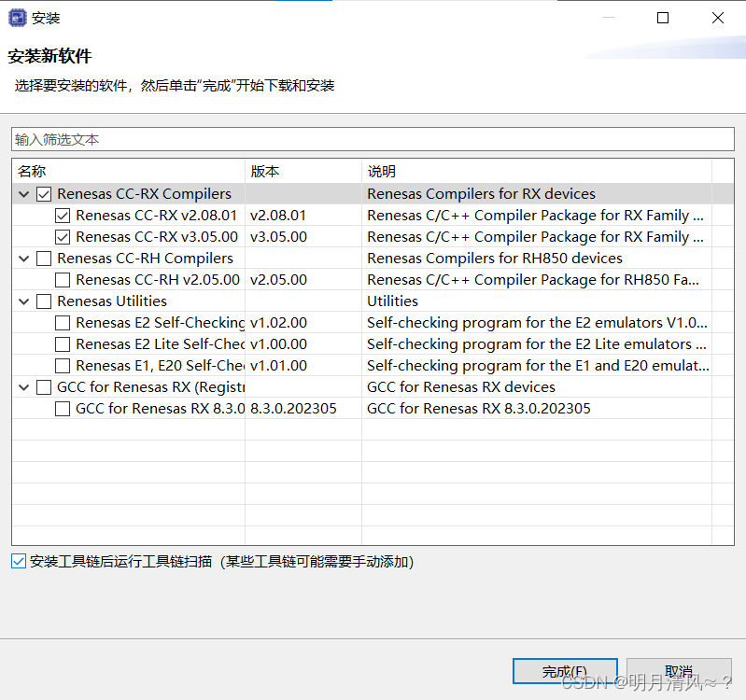Click description 'GCC for Renesas RX devices'
This screenshot has height=700, width=746.
[461, 387]
